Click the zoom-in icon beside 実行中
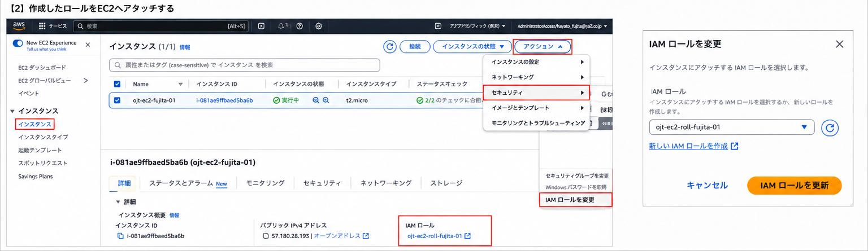This screenshot has height=251, width=868. point(316,100)
